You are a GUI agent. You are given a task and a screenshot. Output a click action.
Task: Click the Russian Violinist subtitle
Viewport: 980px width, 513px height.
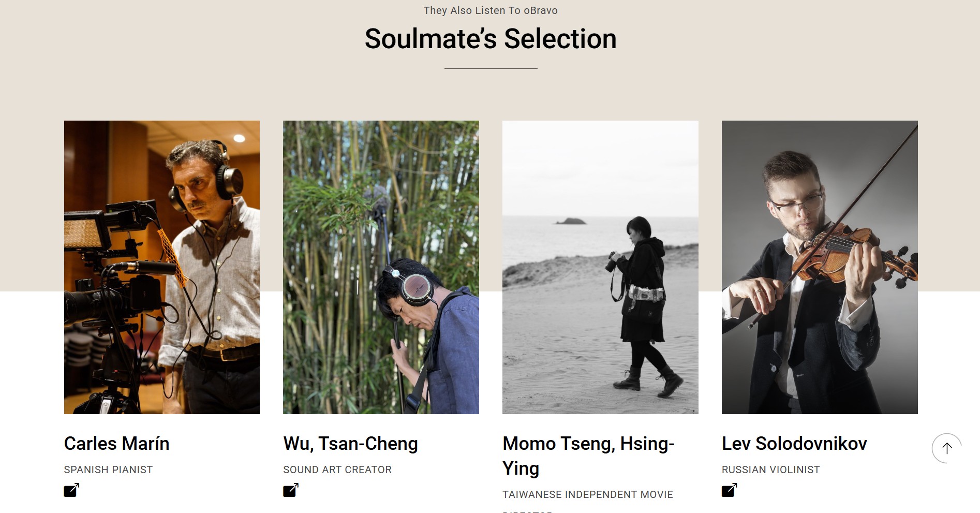pos(770,470)
